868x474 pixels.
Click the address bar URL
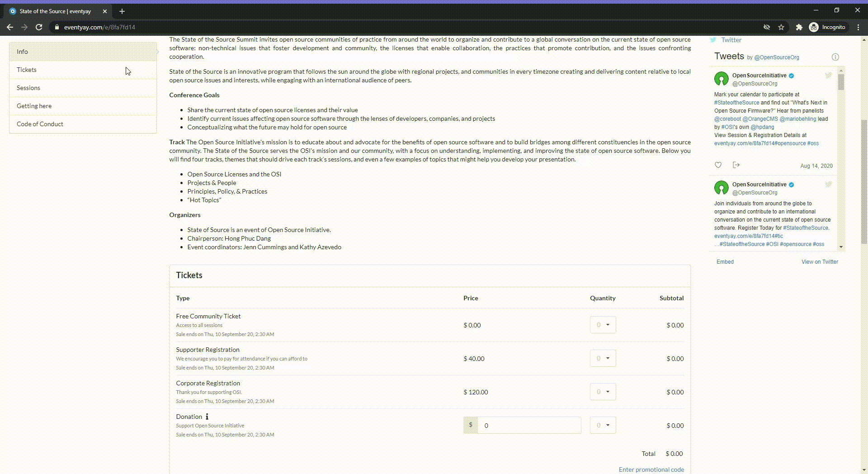(99, 27)
